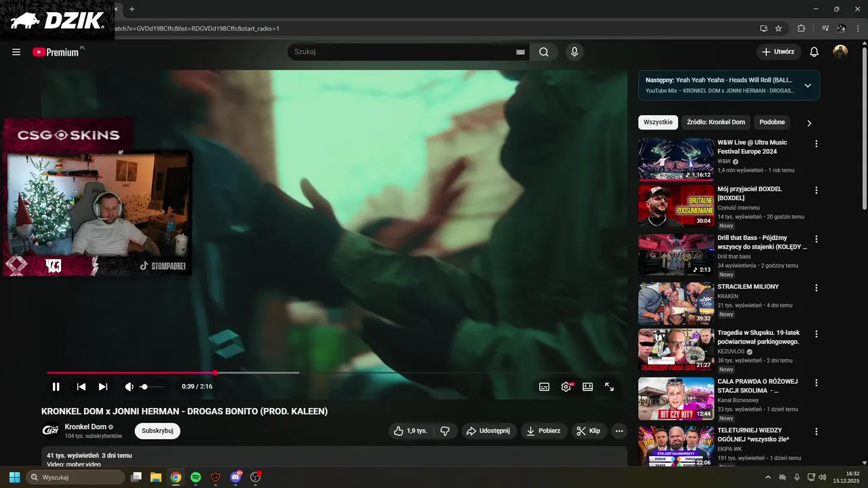Click the magnifier search button
The width and height of the screenshot is (868, 488).
(x=544, y=52)
